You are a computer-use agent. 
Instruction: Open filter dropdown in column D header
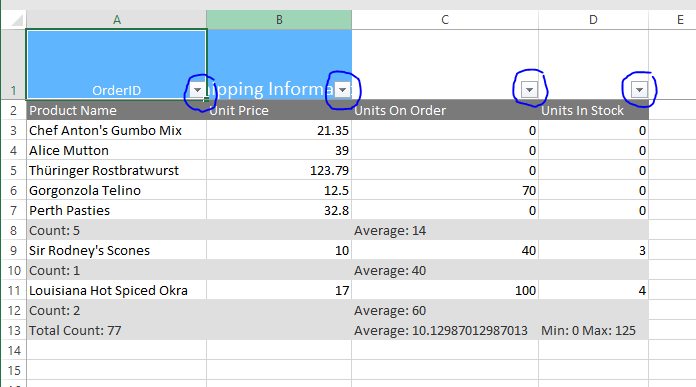tap(639, 90)
